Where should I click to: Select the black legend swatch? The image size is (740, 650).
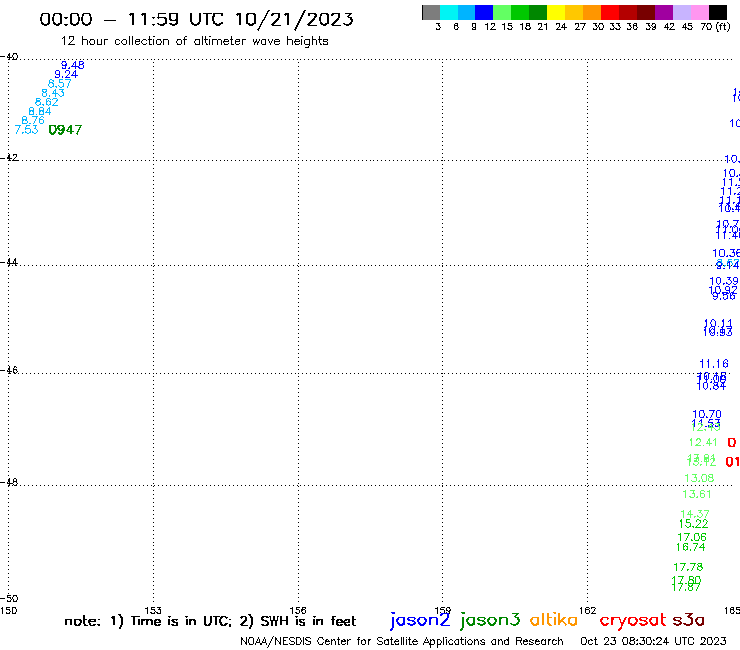click(x=718, y=12)
